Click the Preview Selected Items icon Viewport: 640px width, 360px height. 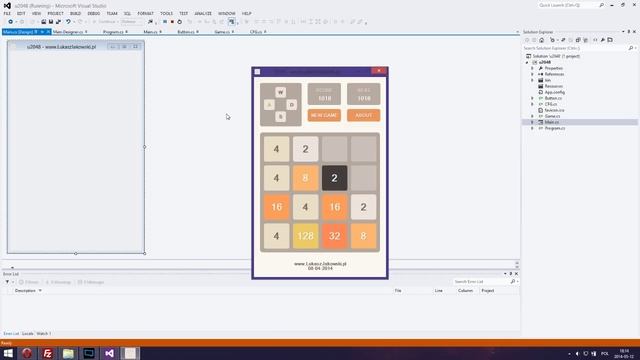(x=610, y=40)
